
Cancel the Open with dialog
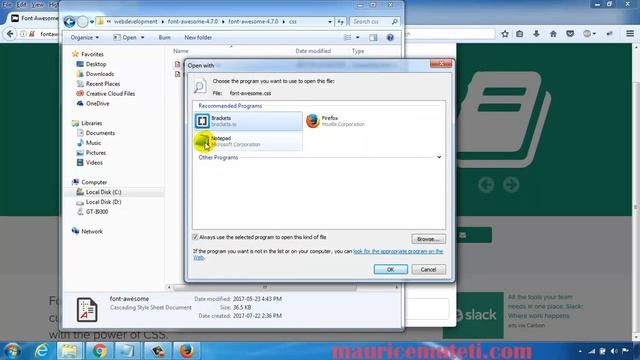click(428, 269)
